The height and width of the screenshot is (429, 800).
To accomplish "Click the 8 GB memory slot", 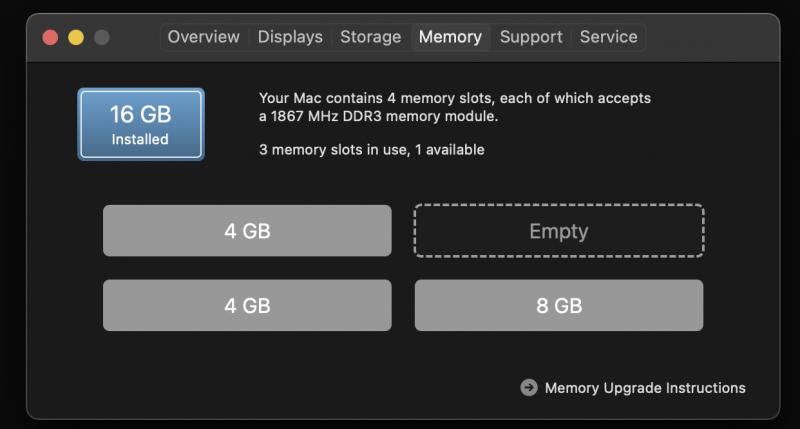I will point(559,306).
